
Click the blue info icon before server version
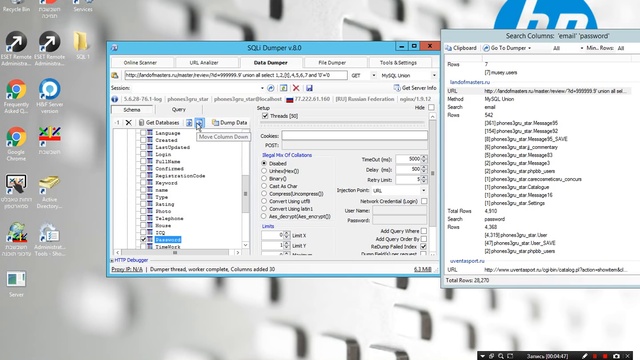pos(115,99)
